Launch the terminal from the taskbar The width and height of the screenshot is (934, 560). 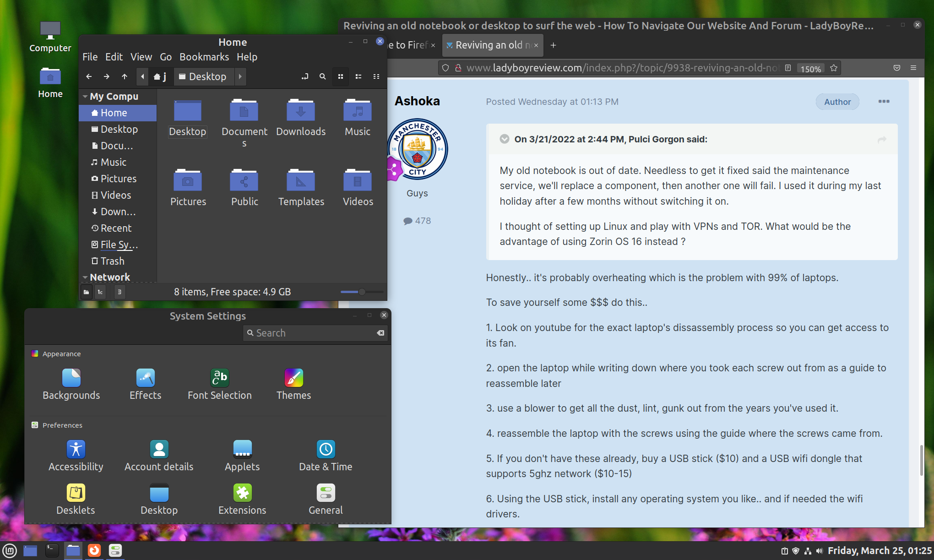52,550
